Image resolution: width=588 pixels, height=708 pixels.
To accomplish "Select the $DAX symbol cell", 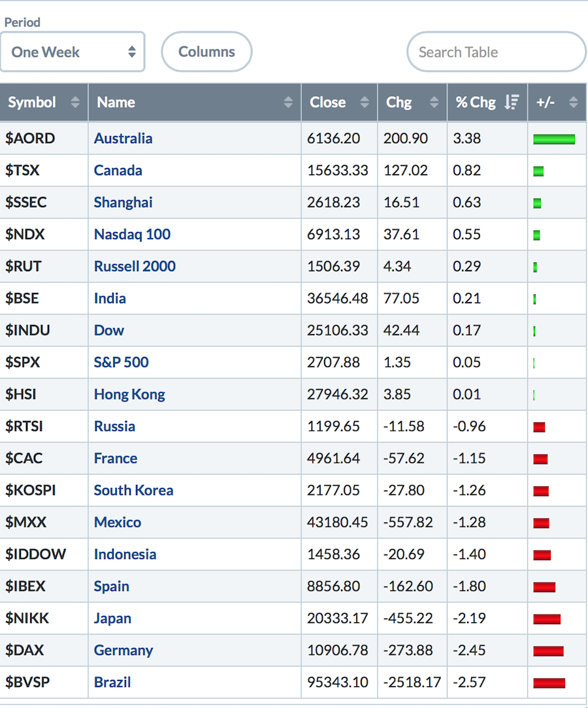I will [24, 650].
